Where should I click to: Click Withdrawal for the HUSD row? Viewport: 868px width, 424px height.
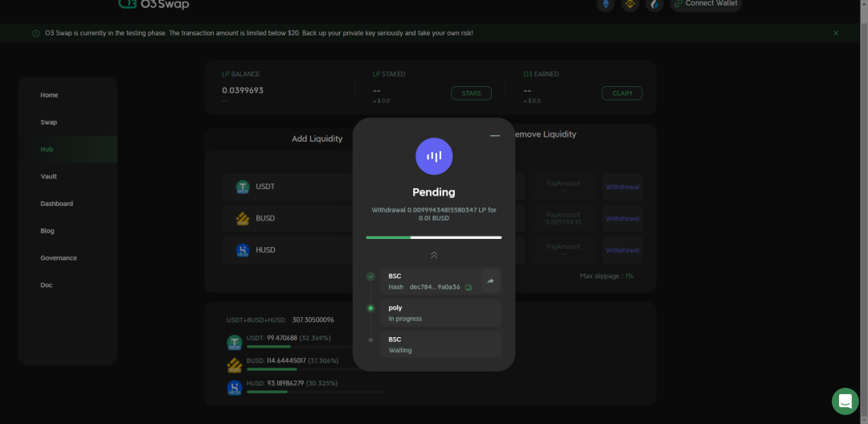tap(622, 250)
